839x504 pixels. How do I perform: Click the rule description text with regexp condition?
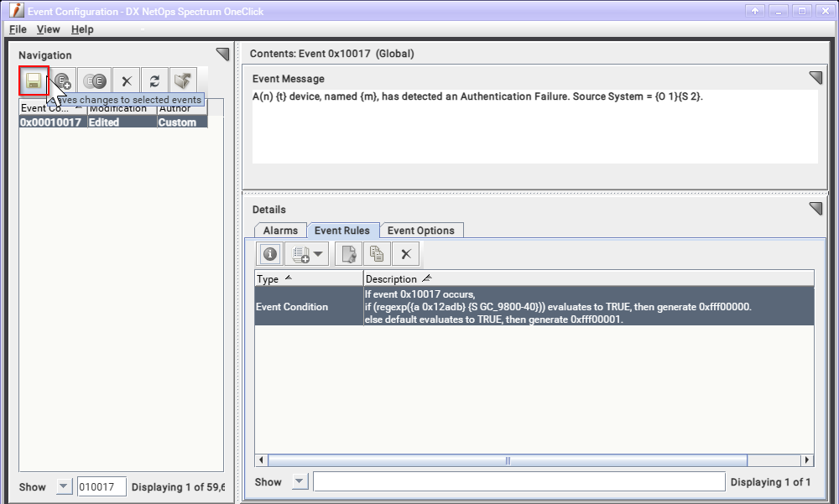coord(558,307)
